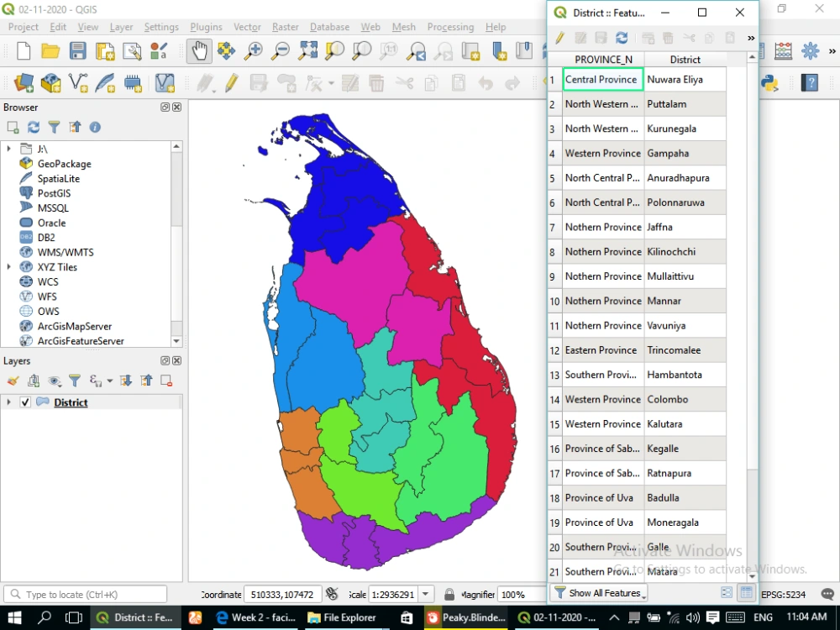Open the Vector menu
Image resolution: width=840 pixels, height=630 pixels.
click(246, 26)
